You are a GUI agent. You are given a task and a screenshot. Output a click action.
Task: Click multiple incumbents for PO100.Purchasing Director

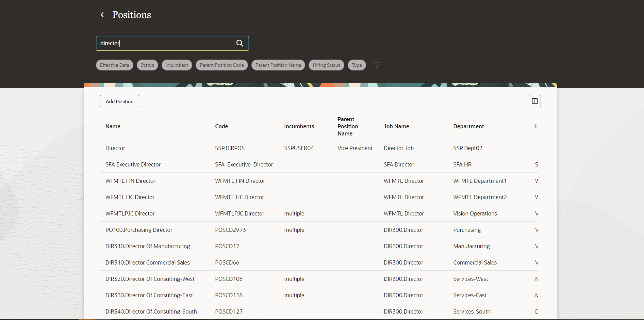point(294,230)
